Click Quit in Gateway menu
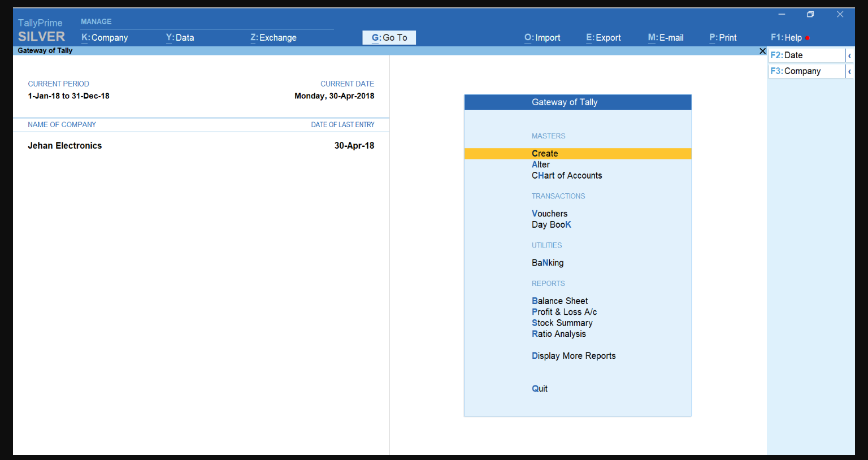 539,389
